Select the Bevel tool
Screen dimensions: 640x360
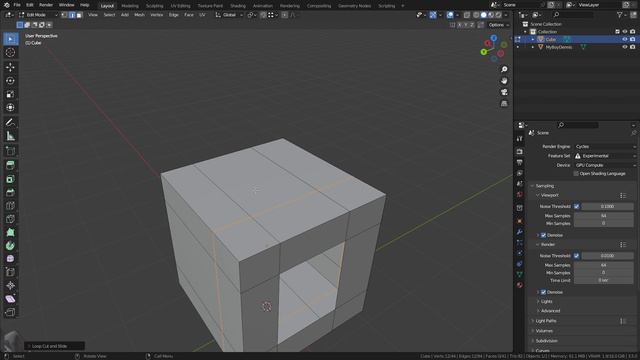pos(10,192)
